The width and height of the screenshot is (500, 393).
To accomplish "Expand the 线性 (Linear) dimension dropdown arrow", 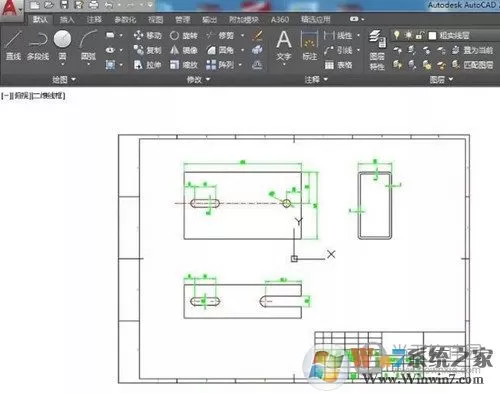I will (358, 35).
